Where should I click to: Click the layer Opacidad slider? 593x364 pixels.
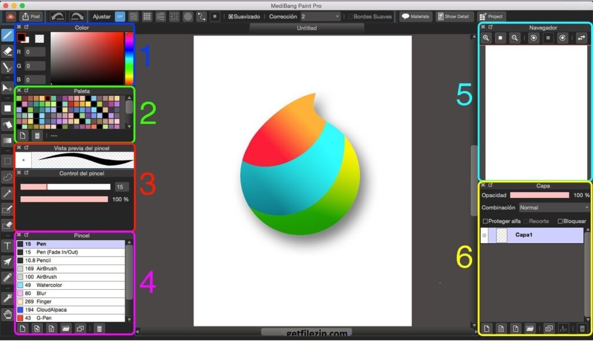(539, 195)
